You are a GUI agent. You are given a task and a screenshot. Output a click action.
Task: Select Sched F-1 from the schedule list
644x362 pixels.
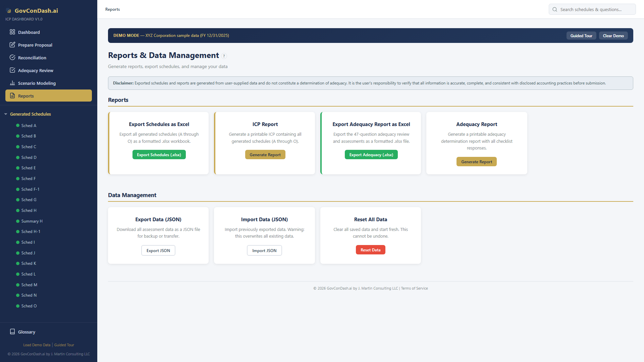click(x=30, y=189)
